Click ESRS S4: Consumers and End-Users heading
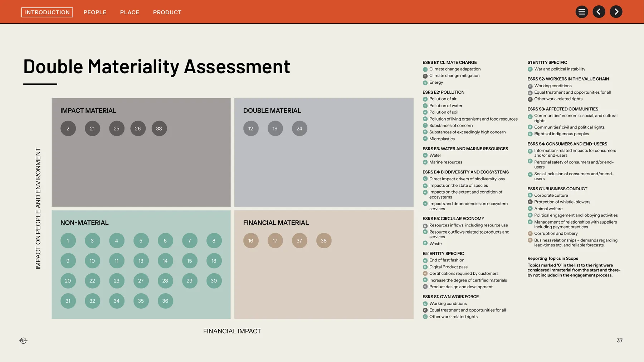Viewport: 644px width, 362px height. [x=567, y=144]
